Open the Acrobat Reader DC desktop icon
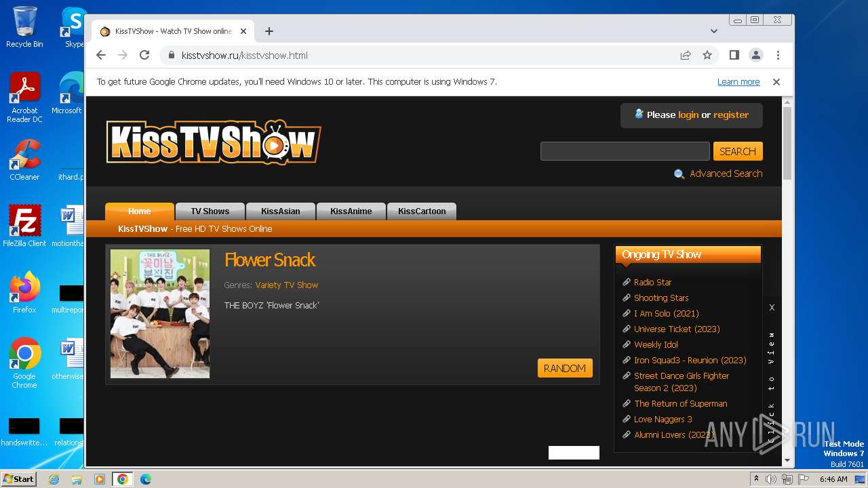Image resolution: width=868 pixels, height=488 pixels. click(24, 98)
